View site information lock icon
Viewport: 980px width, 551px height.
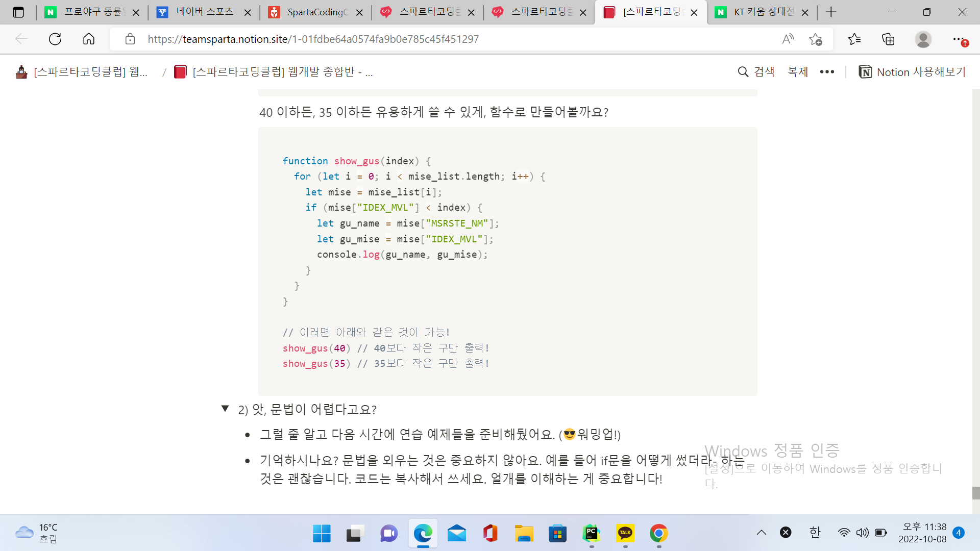click(x=130, y=39)
